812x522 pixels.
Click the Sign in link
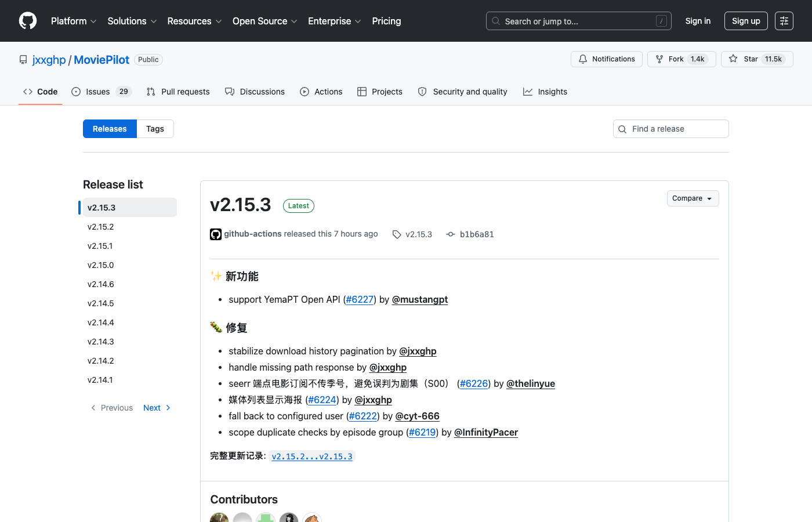coord(698,21)
